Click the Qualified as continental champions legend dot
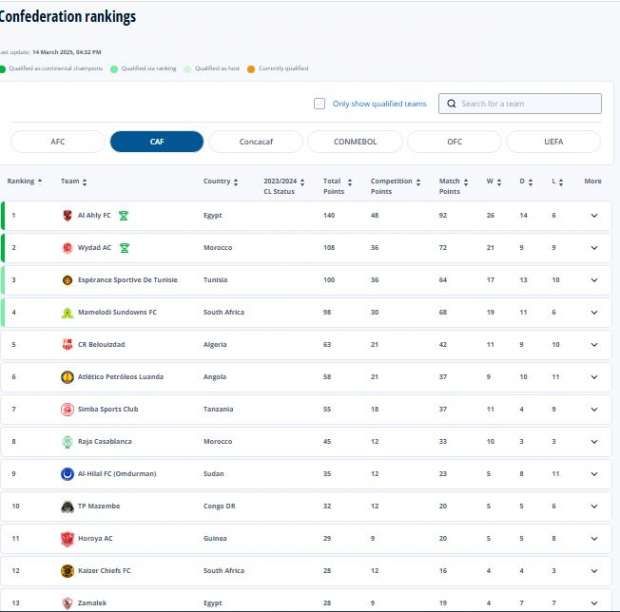The width and height of the screenshot is (620, 612). [2, 69]
